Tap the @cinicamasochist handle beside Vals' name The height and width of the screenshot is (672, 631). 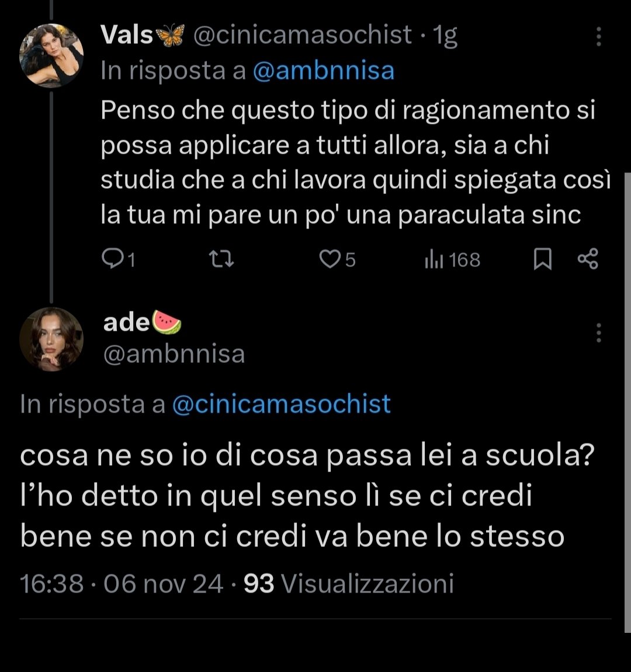pos(303,35)
